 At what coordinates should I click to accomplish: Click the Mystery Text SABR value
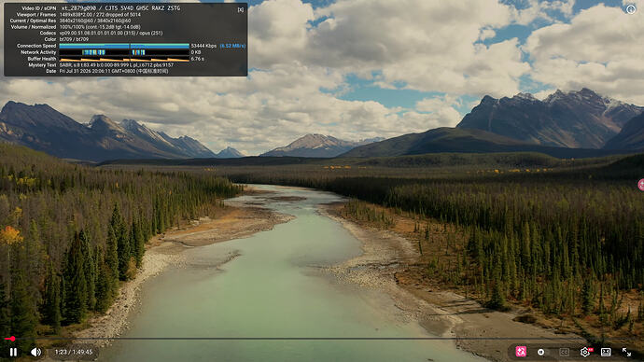click(x=117, y=65)
